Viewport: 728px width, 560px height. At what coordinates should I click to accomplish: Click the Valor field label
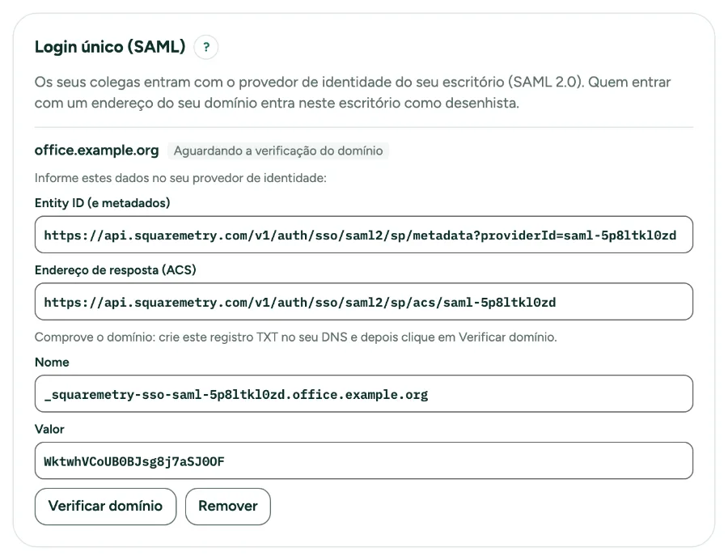click(x=49, y=429)
